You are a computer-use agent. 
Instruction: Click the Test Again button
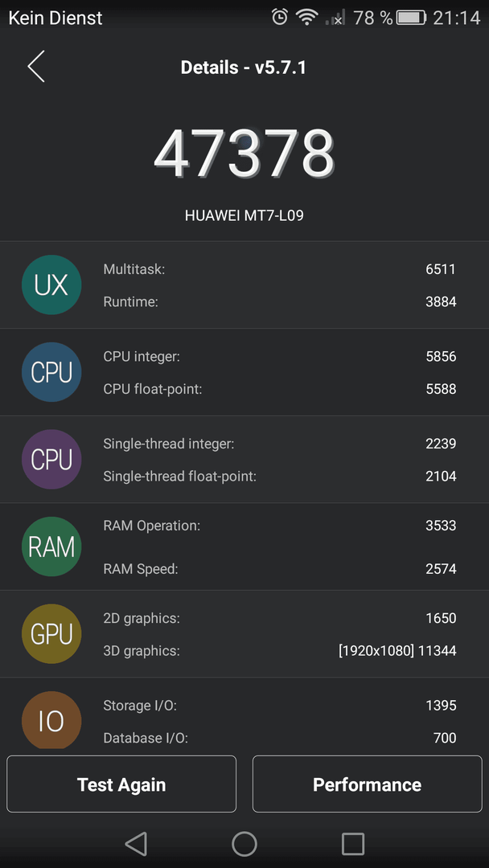coord(121,784)
